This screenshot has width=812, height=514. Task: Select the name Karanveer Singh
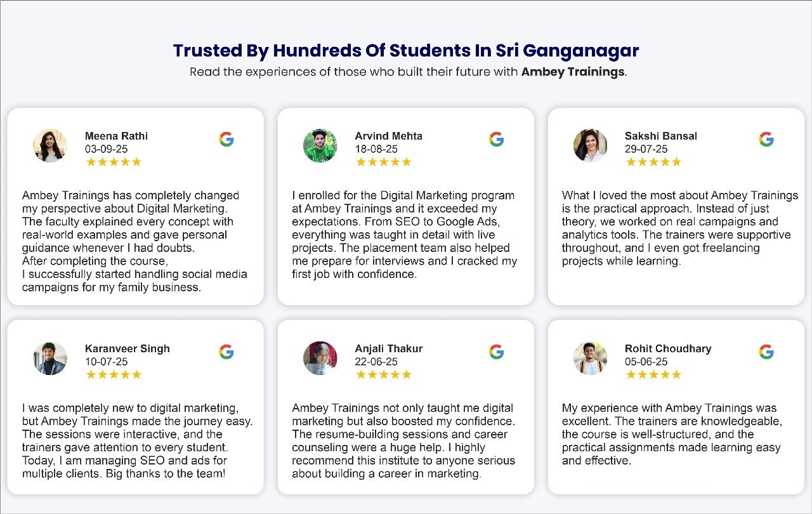(x=127, y=348)
